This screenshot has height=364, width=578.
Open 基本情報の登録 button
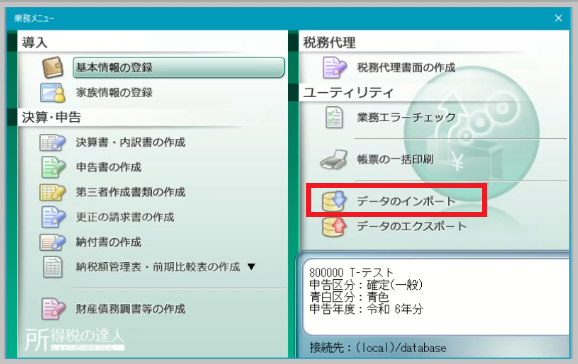point(179,67)
